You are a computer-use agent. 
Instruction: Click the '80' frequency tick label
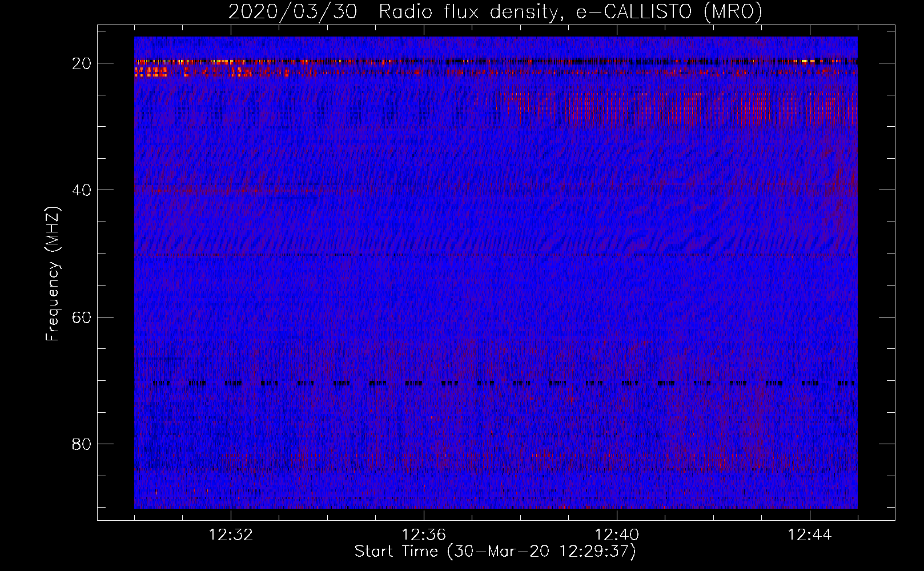82,444
